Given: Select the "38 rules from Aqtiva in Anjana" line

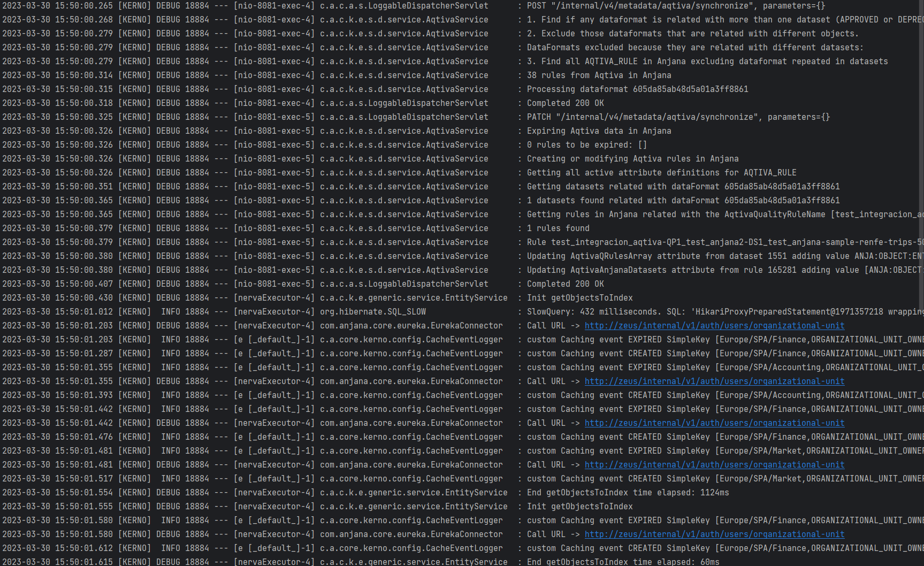Looking at the screenshot, I should 599,75.
